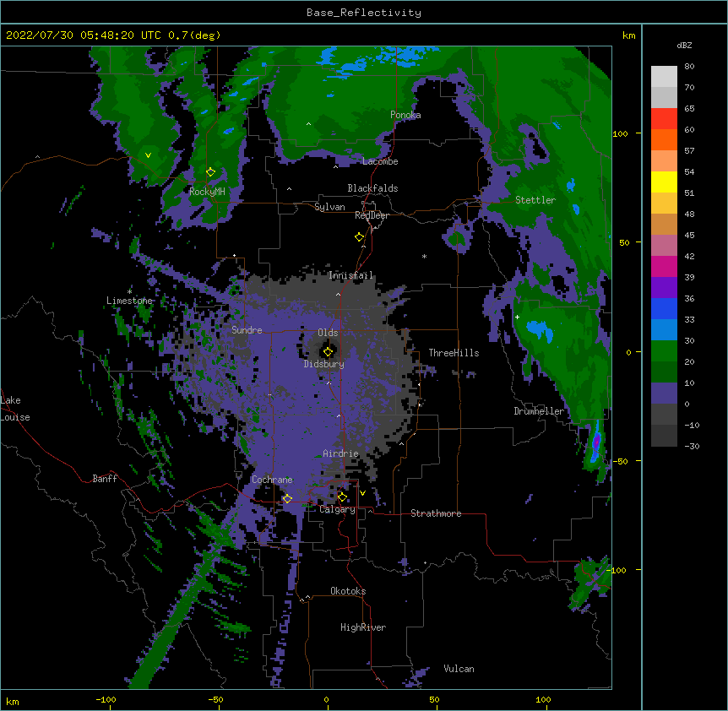This screenshot has height=711, width=728.
Task: Click the -30 value in dBZ legend
Action: point(692,446)
